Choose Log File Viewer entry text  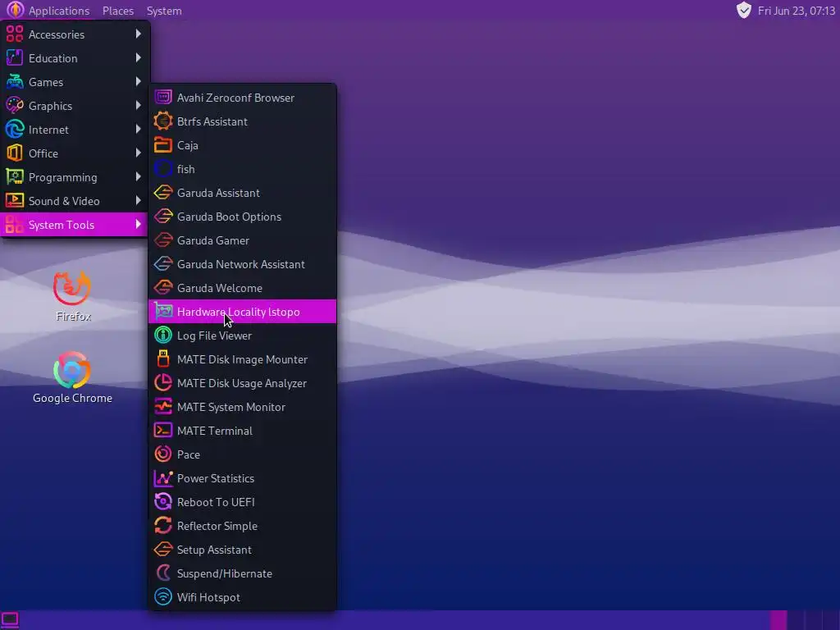(x=214, y=336)
